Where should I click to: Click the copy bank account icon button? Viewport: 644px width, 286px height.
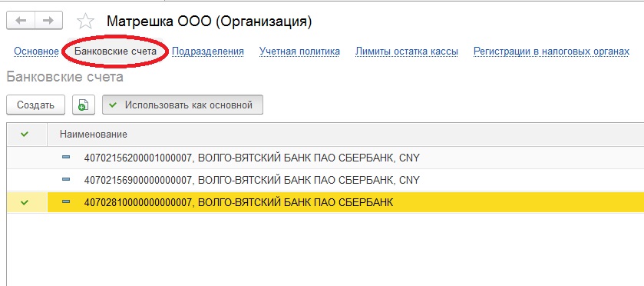(84, 105)
